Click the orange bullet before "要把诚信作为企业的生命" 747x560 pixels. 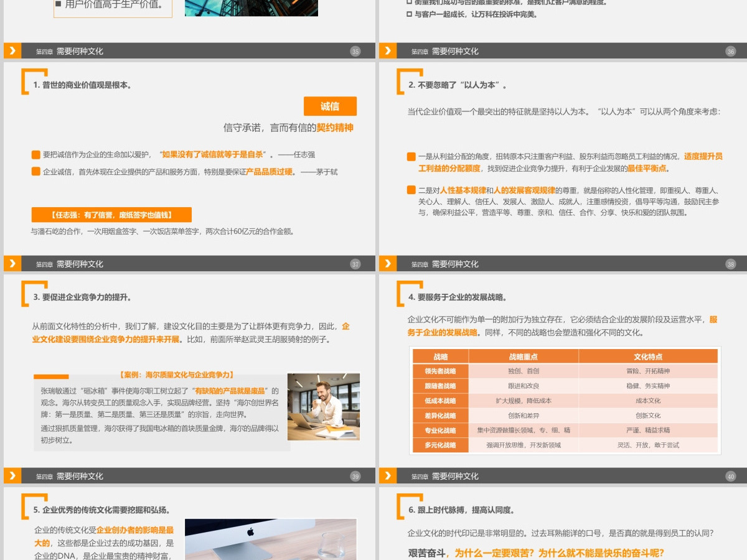[35, 154]
